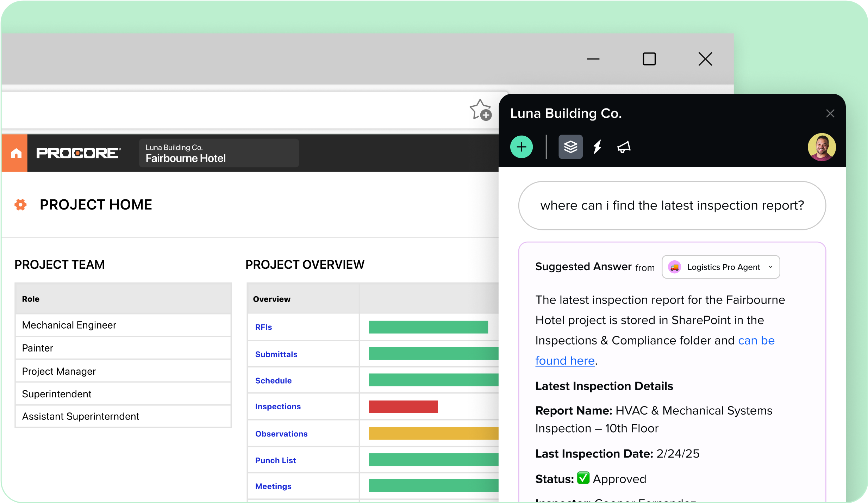This screenshot has height=503, width=868.
Task: Click the red Inspections progress bar
Action: click(x=403, y=407)
